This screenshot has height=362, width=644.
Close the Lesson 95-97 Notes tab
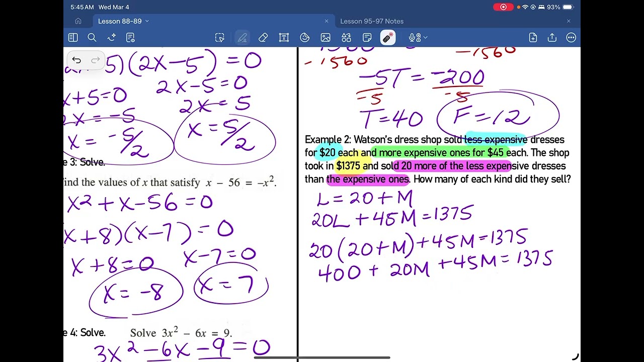click(569, 21)
